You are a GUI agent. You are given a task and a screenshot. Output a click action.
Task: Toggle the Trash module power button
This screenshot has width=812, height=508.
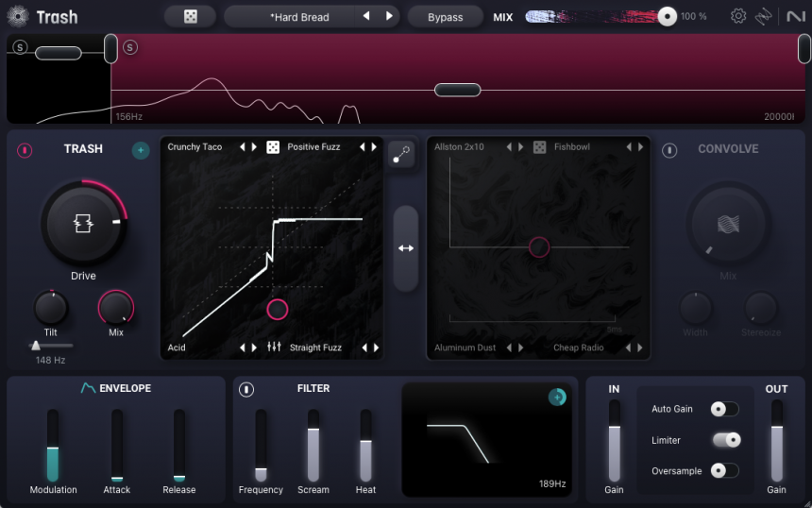point(25,150)
